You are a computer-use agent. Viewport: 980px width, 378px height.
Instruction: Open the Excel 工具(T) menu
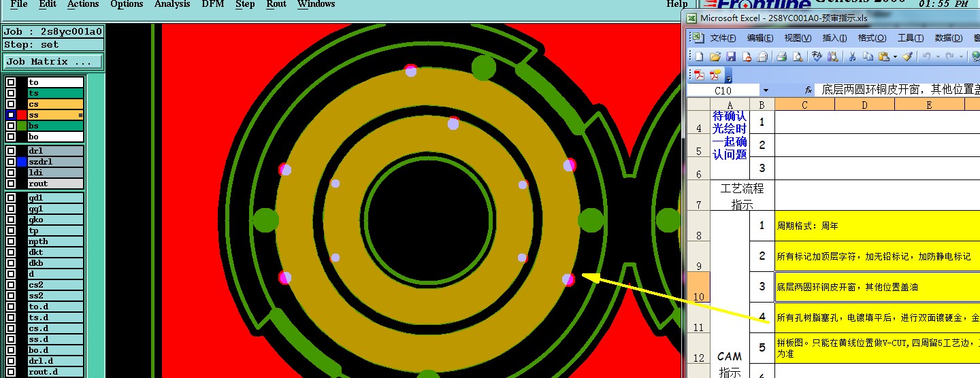[x=910, y=38]
